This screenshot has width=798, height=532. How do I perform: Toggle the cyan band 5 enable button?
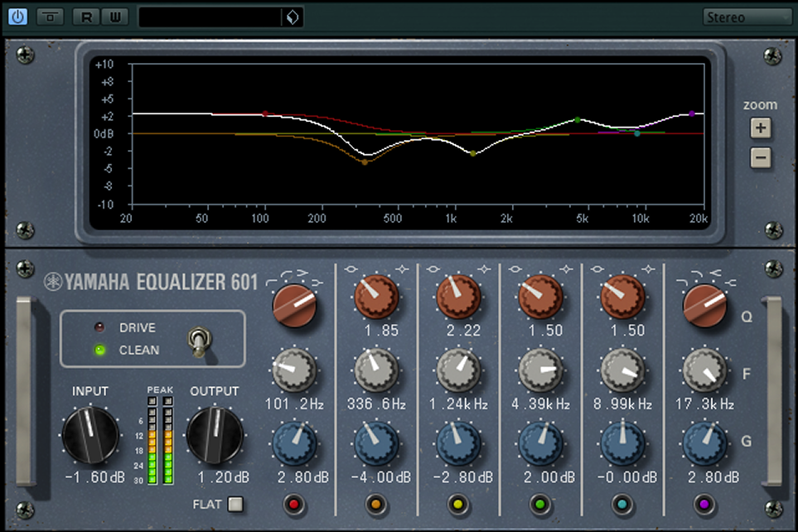622,505
